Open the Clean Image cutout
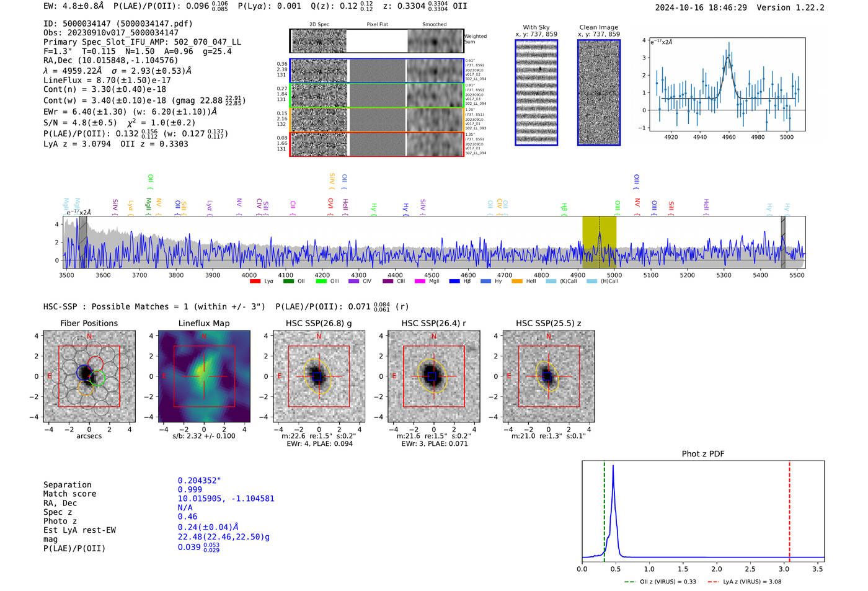 point(599,92)
